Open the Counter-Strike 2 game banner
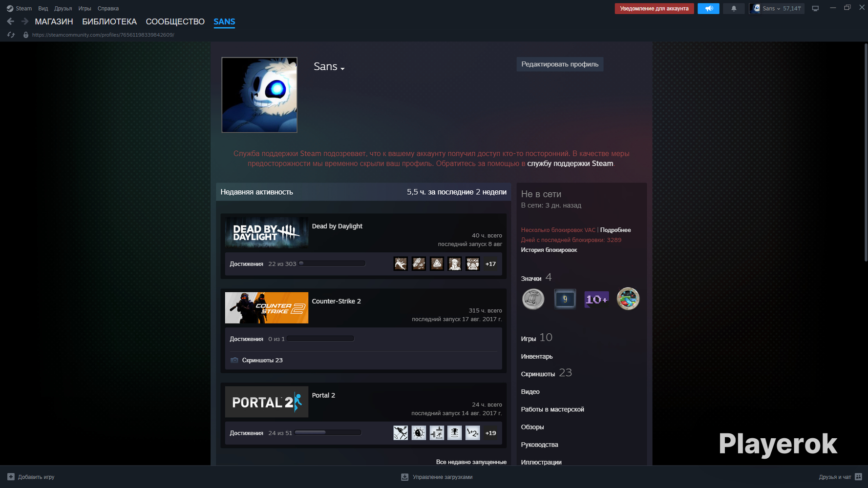Viewport: 868px width, 488px height. [x=267, y=308]
